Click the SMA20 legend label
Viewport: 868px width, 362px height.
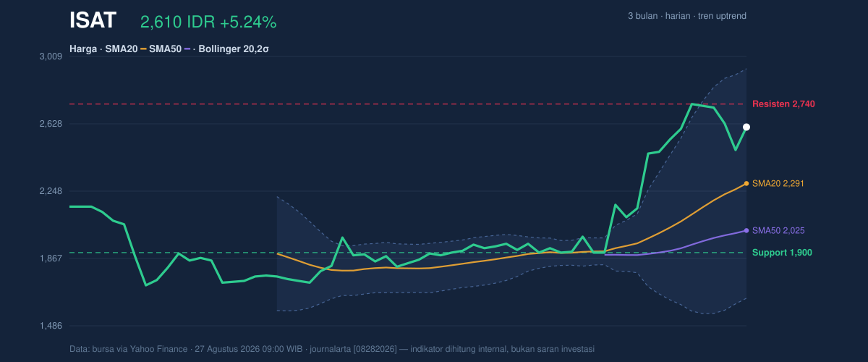[122, 49]
